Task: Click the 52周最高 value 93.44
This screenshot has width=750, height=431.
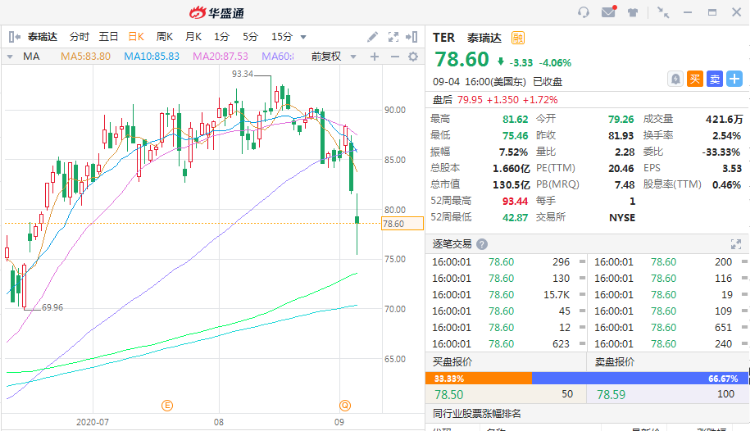Action: click(x=515, y=201)
